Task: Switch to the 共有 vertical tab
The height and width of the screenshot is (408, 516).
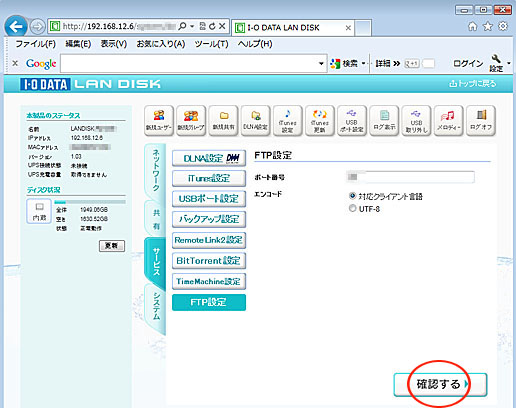Action: point(156,219)
